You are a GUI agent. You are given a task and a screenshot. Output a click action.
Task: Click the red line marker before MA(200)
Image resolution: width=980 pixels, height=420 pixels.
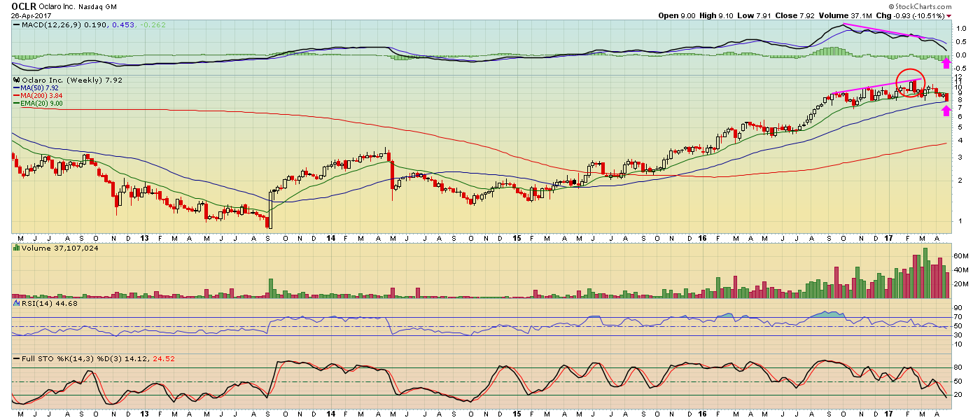[17, 96]
